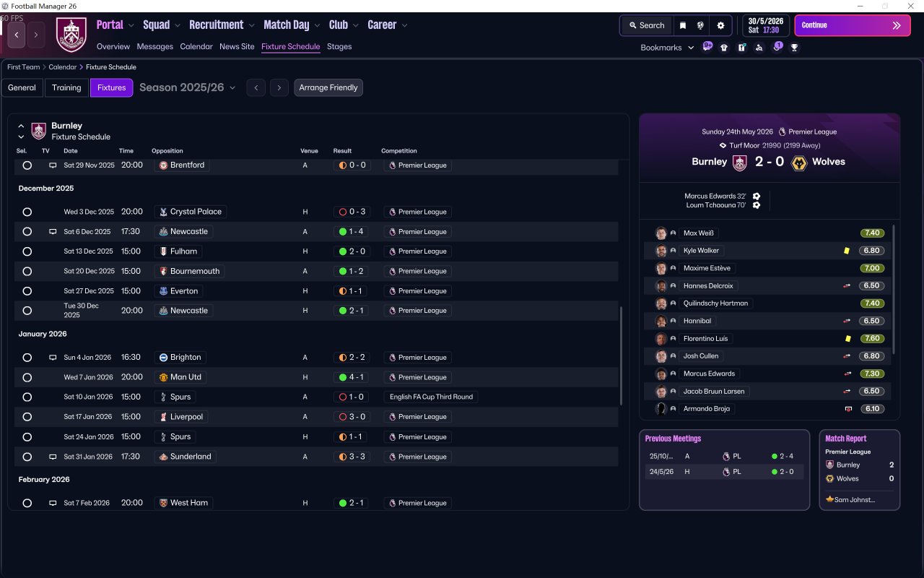The height and width of the screenshot is (578, 924).
Task: Click the shirt bookmark icon
Action: [x=724, y=48]
